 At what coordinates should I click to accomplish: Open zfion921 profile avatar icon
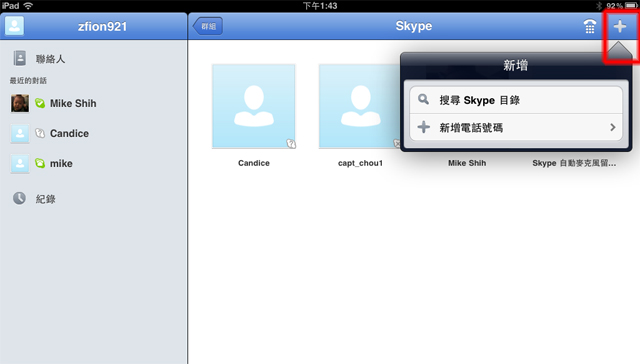(x=14, y=26)
